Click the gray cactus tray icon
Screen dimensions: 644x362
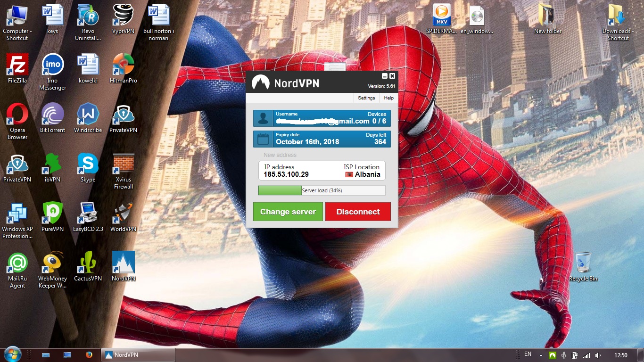[x=563, y=355]
